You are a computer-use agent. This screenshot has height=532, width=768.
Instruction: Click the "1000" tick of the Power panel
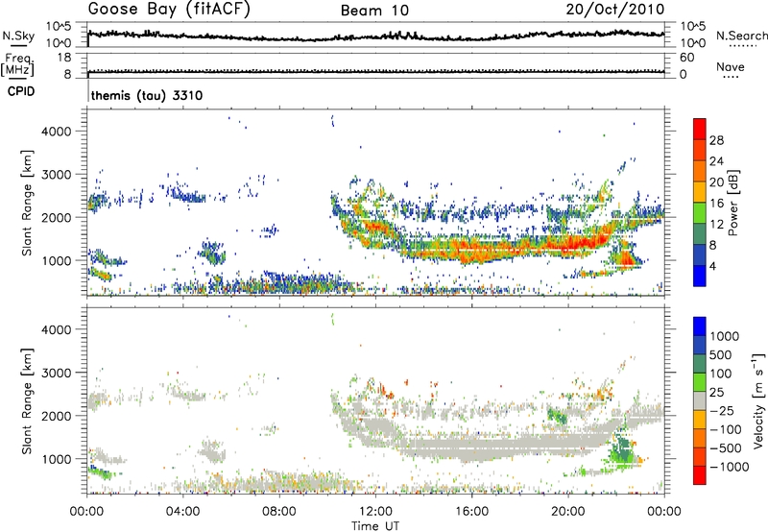tap(56, 260)
